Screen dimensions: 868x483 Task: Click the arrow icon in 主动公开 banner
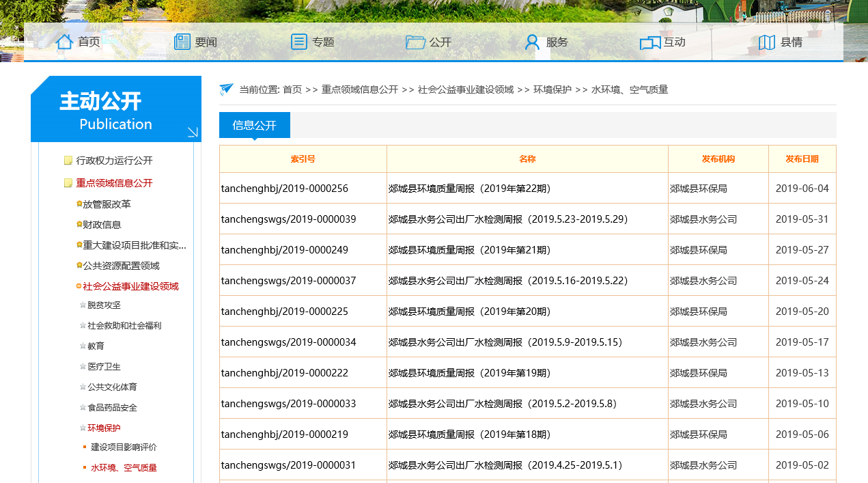[x=193, y=132]
